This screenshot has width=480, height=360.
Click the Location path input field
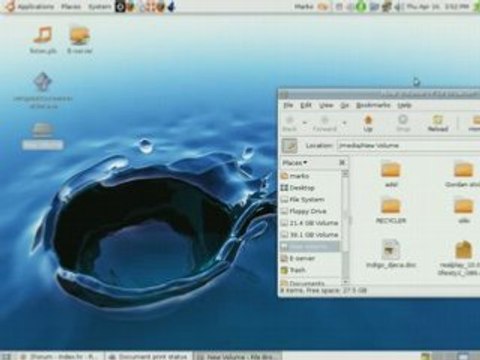click(409, 146)
